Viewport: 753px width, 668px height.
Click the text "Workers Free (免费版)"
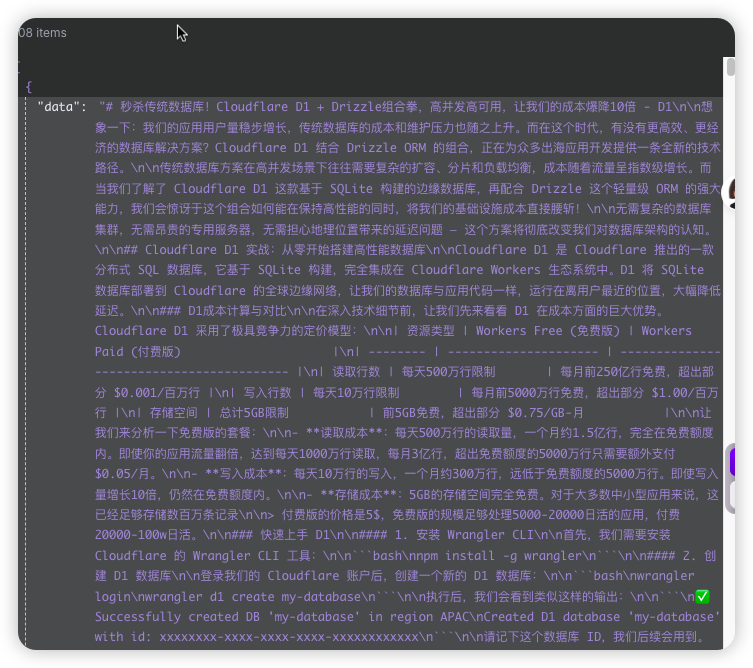[548, 331]
